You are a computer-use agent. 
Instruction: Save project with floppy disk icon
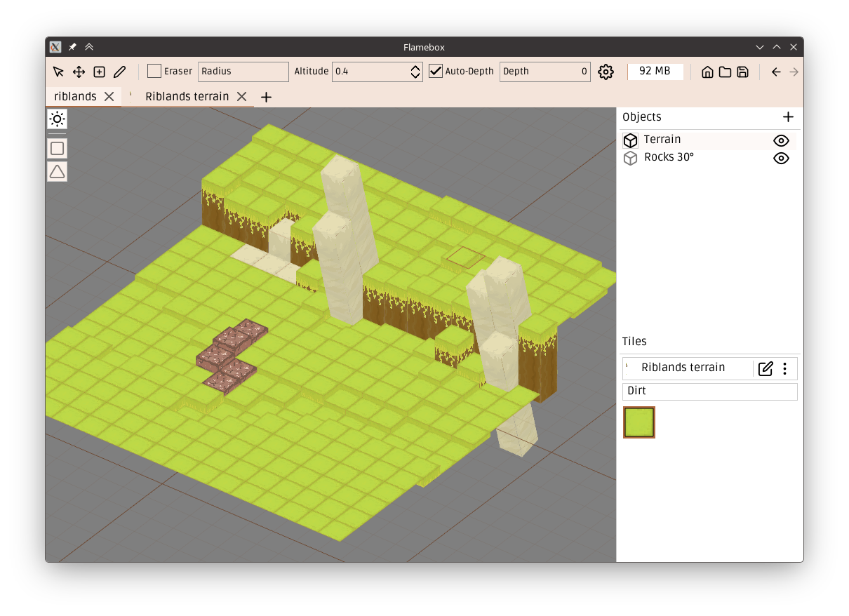(742, 72)
